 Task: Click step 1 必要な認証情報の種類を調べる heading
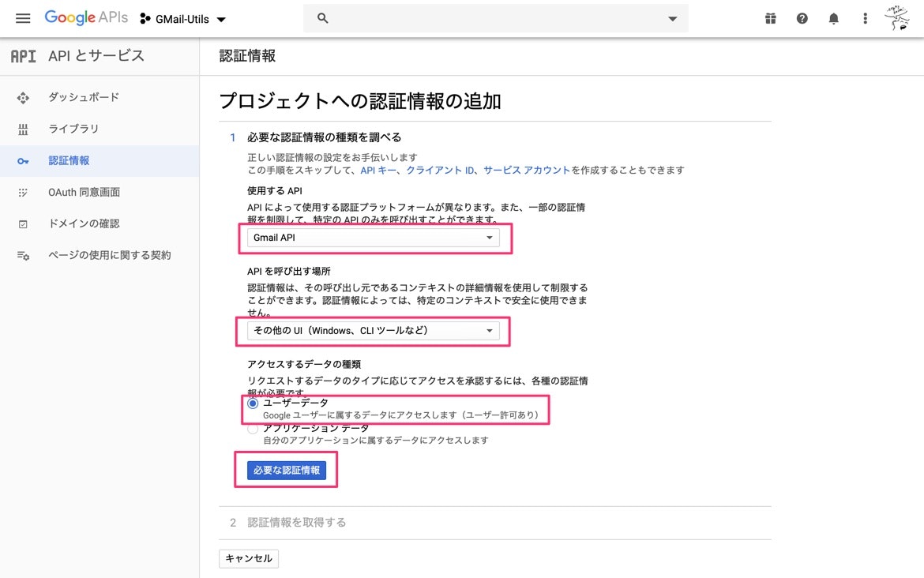(x=324, y=137)
